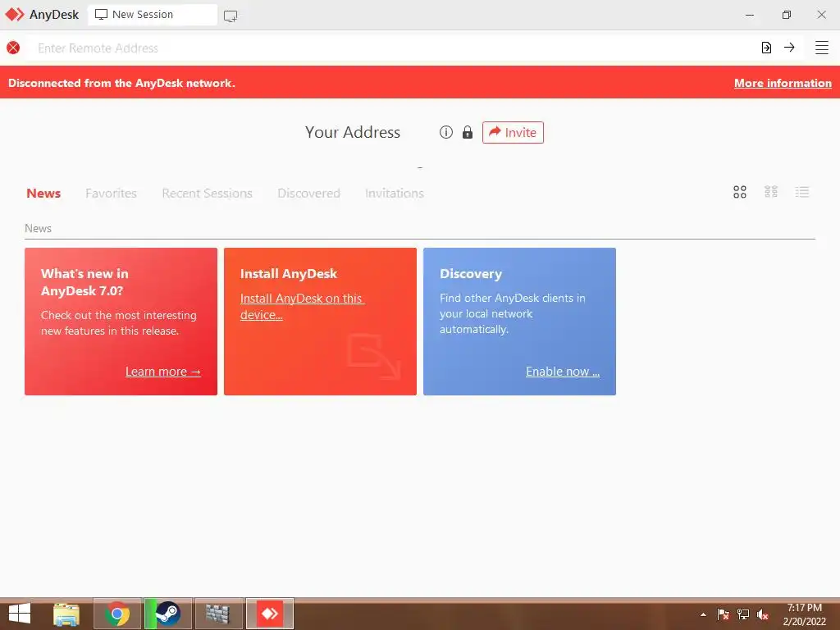Click the Your Address label
Screen dimensions: 840x630
tap(353, 132)
